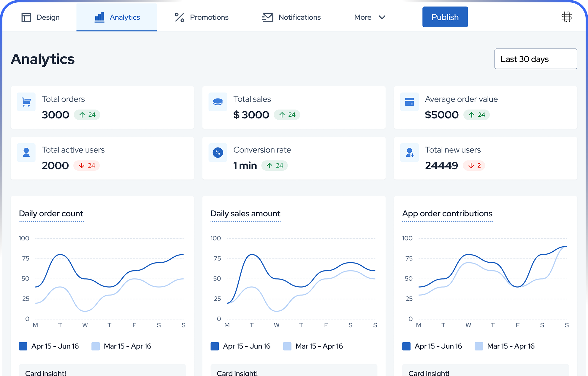Click the Promotions percent icon
Image resolution: width=588 pixels, height=376 pixels.
[x=179, y=17]
